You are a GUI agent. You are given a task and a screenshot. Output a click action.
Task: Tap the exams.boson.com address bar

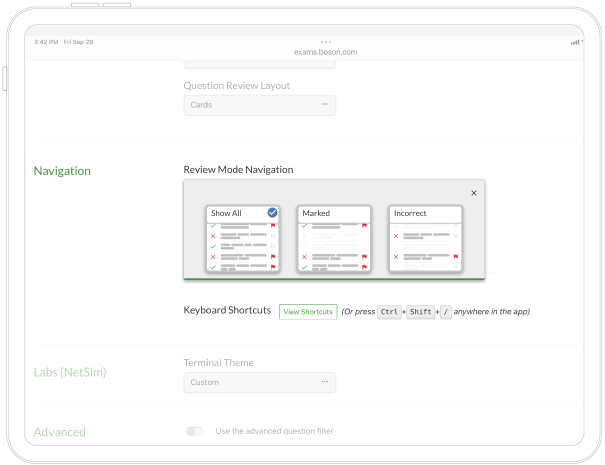tap(326, 51)
